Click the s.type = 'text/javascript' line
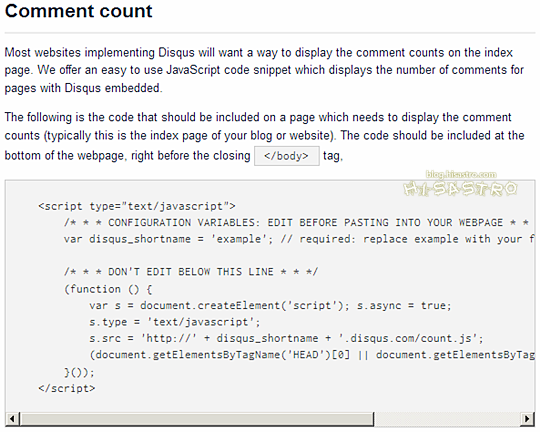This screenshot has width=540, height=432. [175, 322]
